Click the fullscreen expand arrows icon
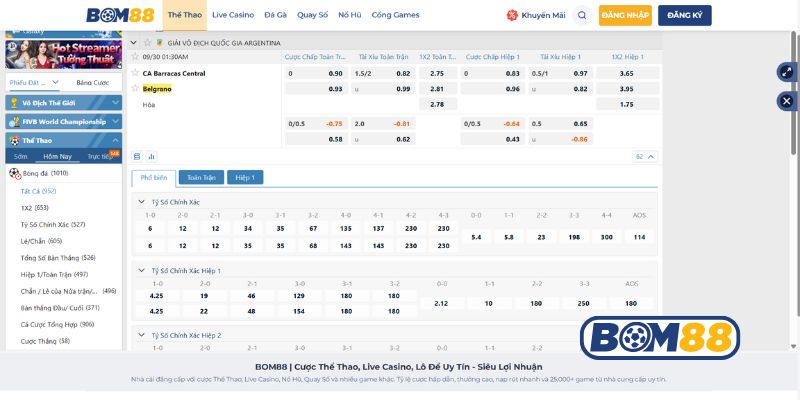Screen dimensions: 800x400 tap(786, 73)
